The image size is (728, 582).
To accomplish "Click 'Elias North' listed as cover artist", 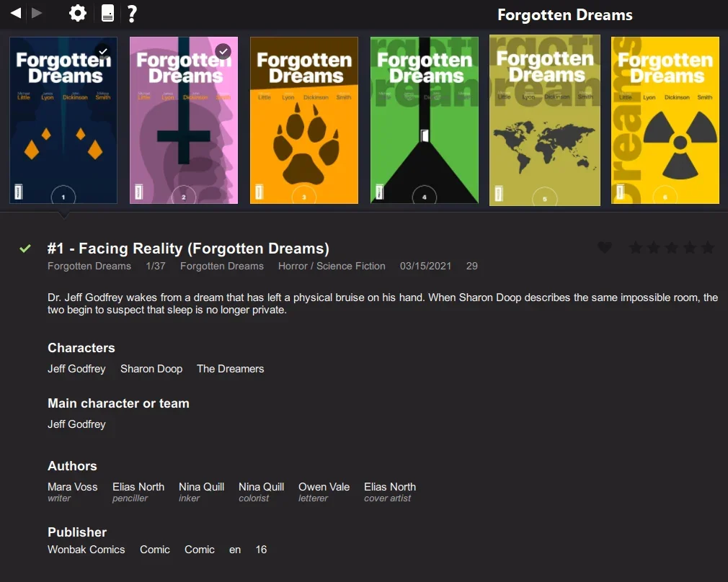I will coord(390,487).
